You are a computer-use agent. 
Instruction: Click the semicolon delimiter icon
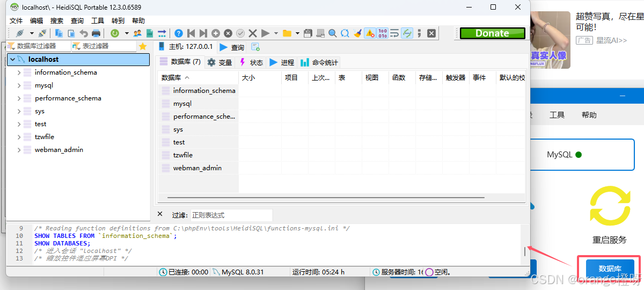pyautogui.click(x=419, y=33)
